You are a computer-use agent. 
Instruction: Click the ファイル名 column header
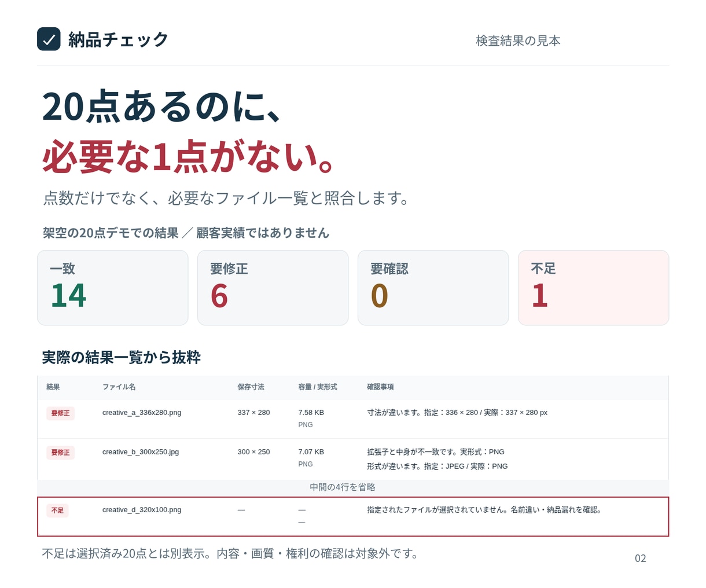tap(119, 387)
